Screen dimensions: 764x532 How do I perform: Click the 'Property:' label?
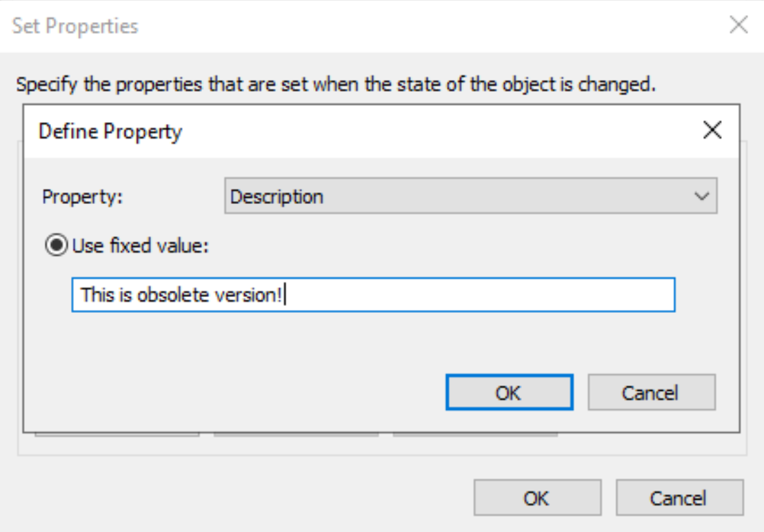(82, 196)
